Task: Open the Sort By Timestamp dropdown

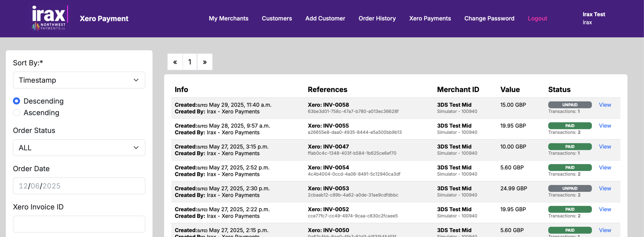Action: pos(79,80)
